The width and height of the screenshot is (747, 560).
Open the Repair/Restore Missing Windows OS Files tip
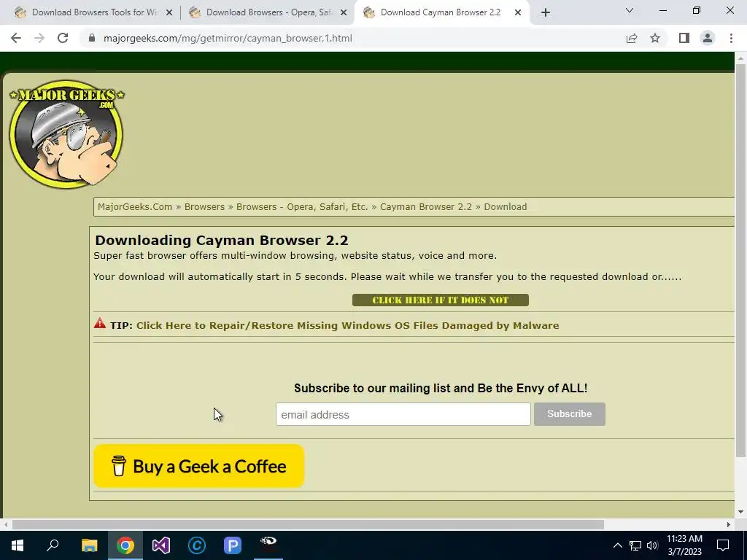click(348, 326)
